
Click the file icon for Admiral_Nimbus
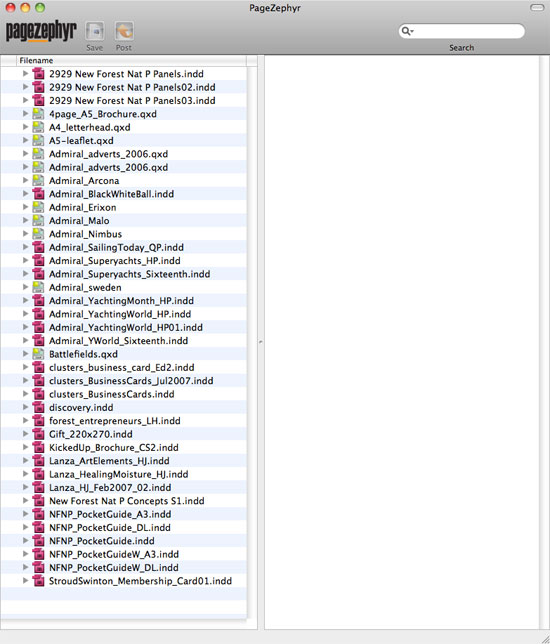pyautogui.click(x=38, y=234)
